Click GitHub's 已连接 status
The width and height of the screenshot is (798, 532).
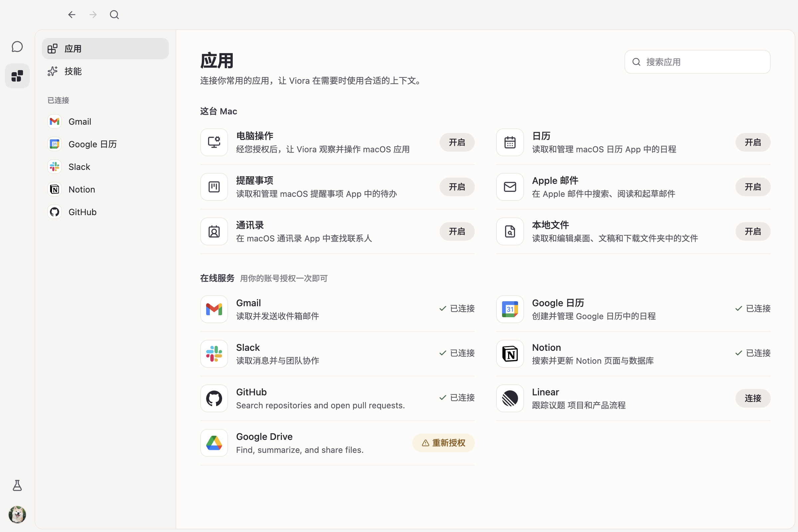click(x=457, y=398)
